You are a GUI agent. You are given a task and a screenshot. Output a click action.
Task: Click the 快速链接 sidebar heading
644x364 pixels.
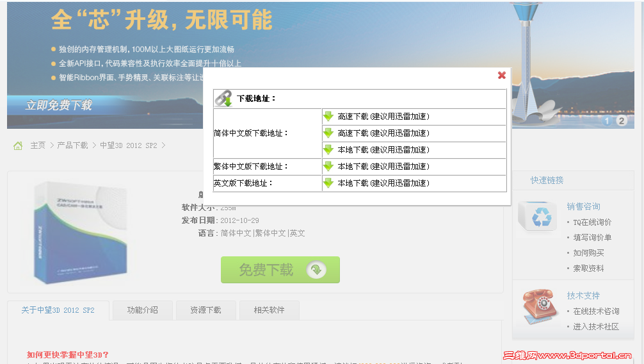[x=547, y=180]
